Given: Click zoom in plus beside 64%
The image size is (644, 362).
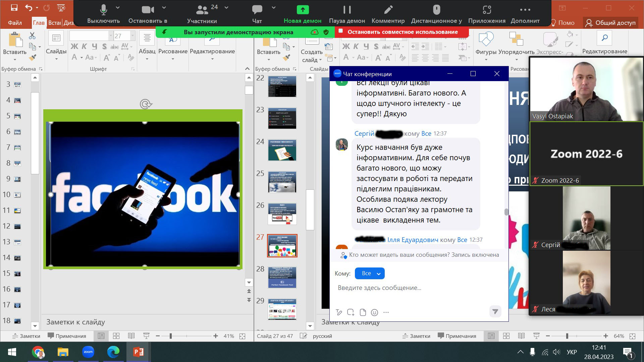Looking at the screenshot, I should (x=605, y=336).
